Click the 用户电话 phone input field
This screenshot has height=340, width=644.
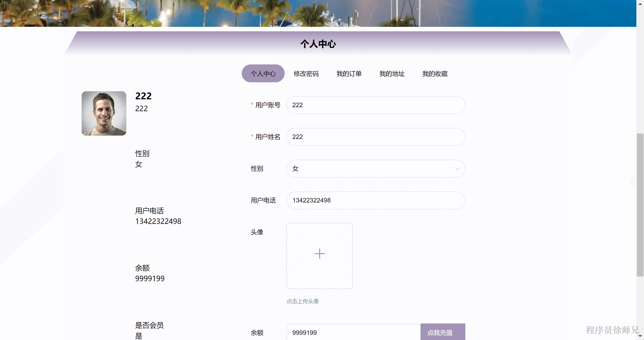coord(375,200)
